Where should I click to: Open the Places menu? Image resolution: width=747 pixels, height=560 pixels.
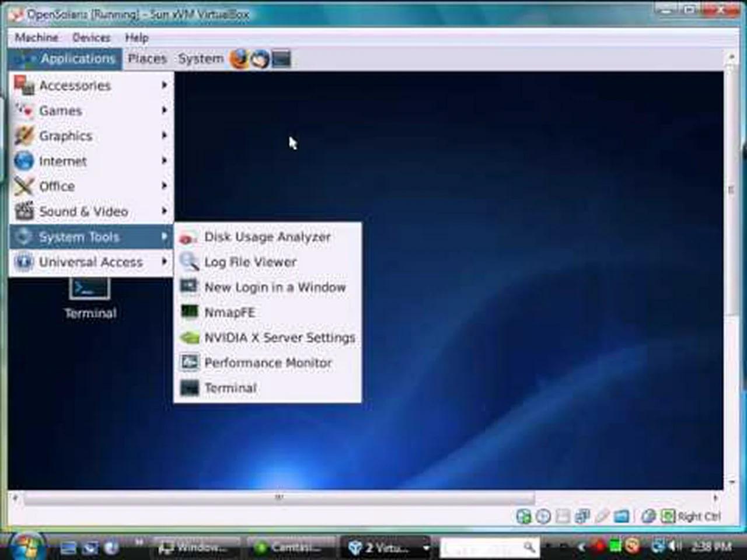(147, 59)
